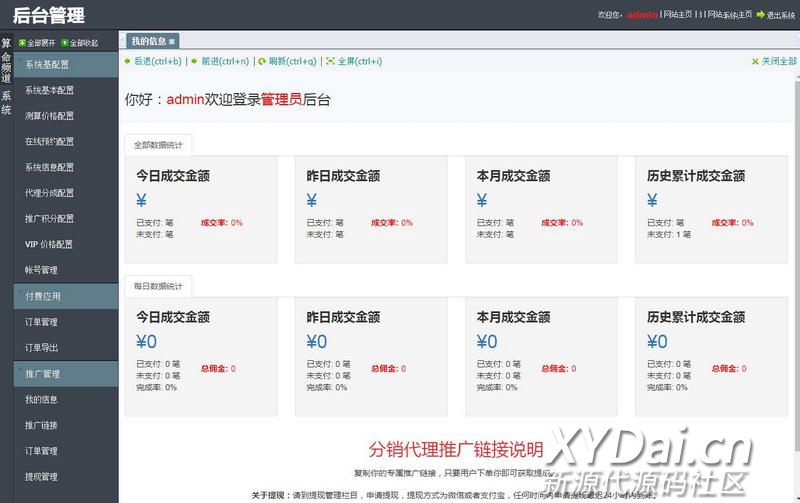Click the X icon beside 关闭全部

point(755,62)
